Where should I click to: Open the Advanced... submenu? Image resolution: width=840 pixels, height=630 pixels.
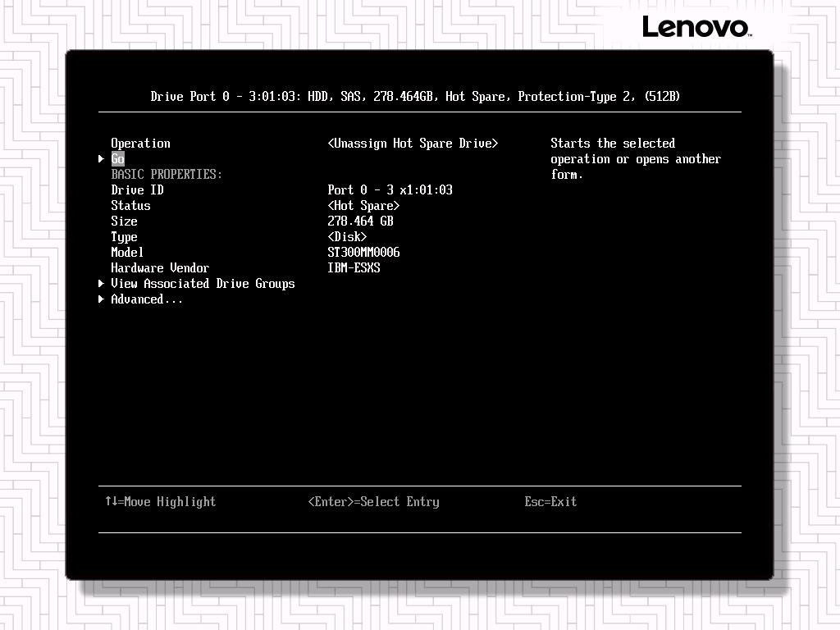click(147, 299)
